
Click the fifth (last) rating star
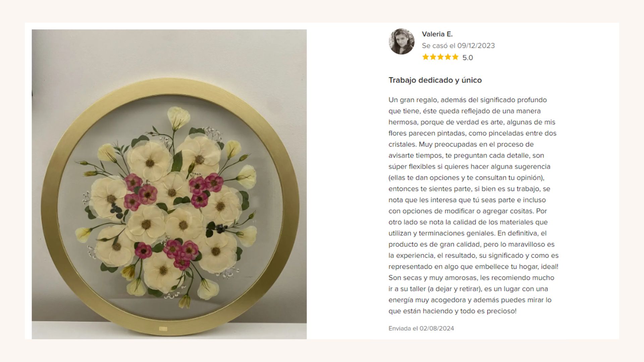tap(455, 57)
